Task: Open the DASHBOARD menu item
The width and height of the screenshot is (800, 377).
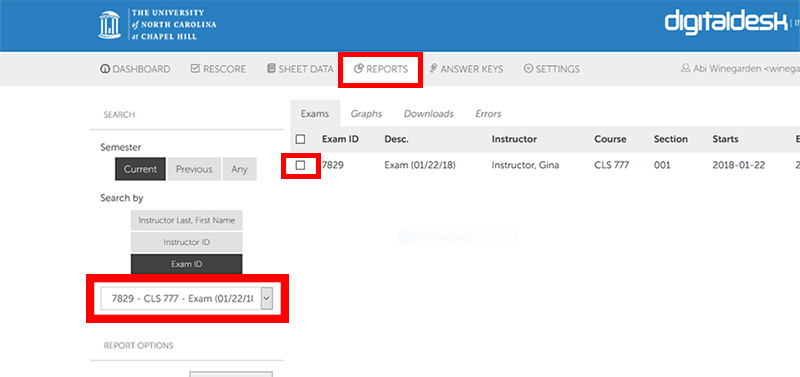Action: [135, 69]
